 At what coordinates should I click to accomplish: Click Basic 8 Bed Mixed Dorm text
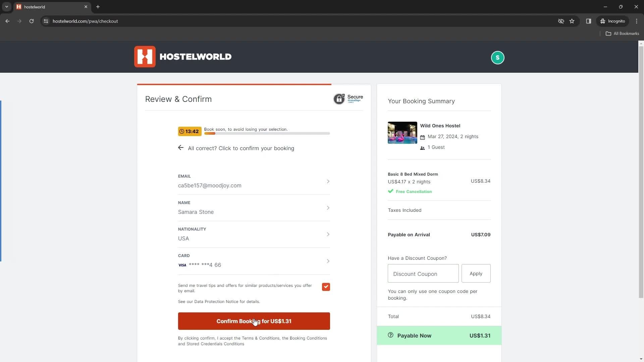413,174
